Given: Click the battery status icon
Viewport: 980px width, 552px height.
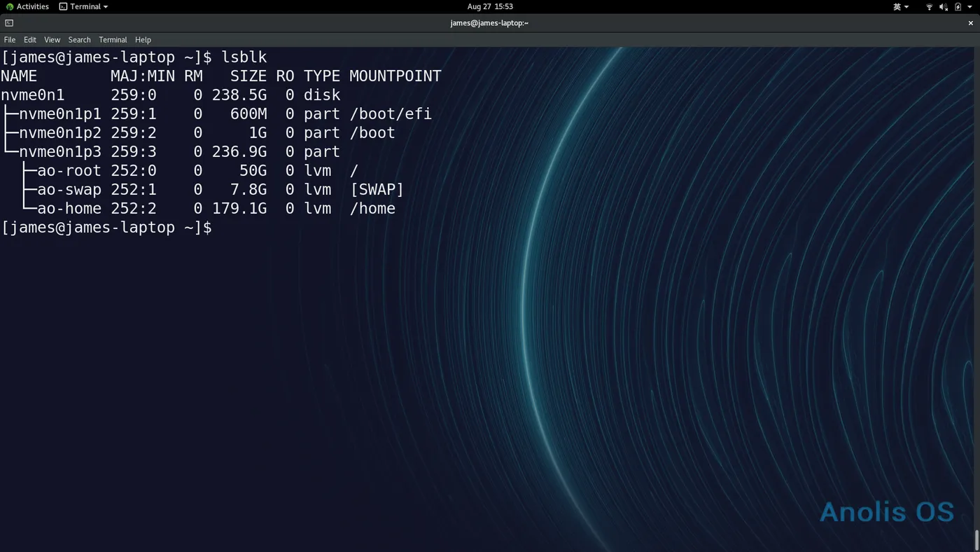Looking at the screenshot, I should coord(958,6).
